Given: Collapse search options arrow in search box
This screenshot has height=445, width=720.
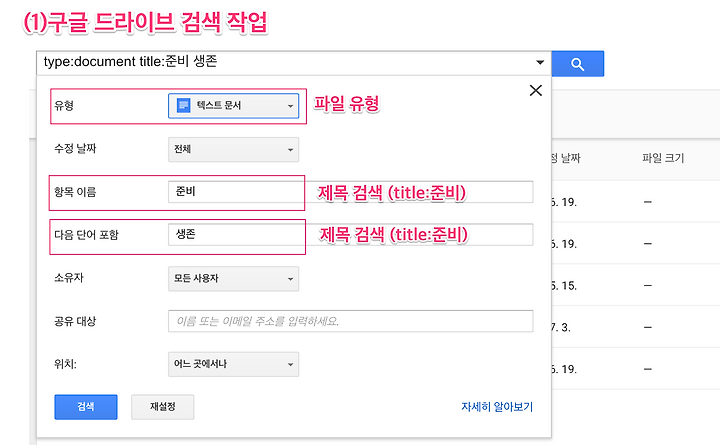Looking at the screenshot, I should [540, 62].
